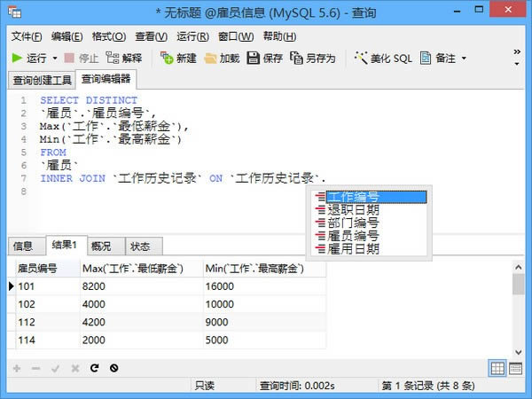Click Save As (另存为) icon
532x399 pixels.
(x=296, y=58)
